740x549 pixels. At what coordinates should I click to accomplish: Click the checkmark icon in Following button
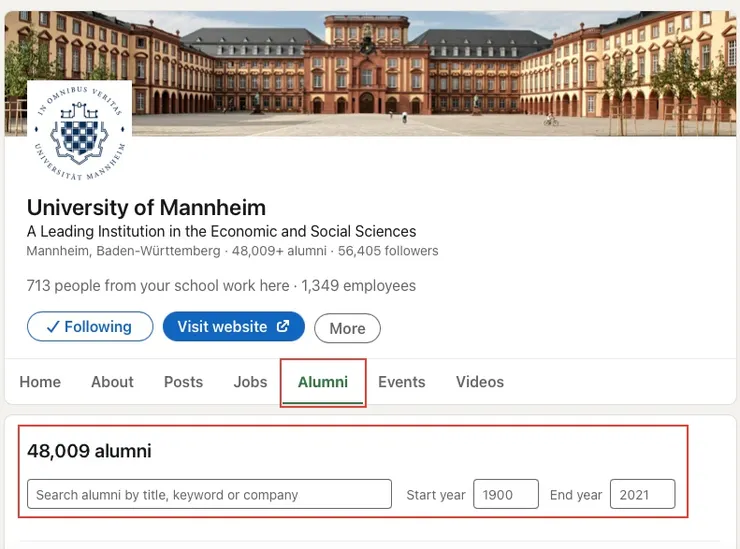(53, 327)
